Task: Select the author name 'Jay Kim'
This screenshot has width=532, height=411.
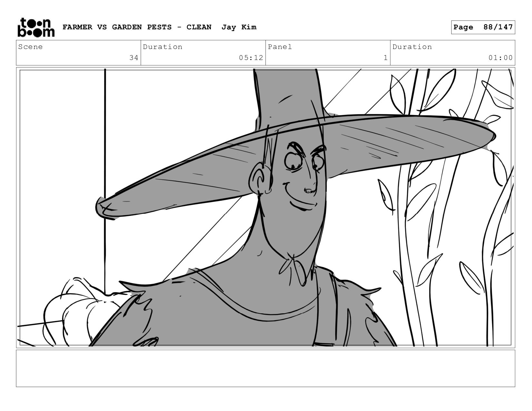Action: tap(239, 27)
